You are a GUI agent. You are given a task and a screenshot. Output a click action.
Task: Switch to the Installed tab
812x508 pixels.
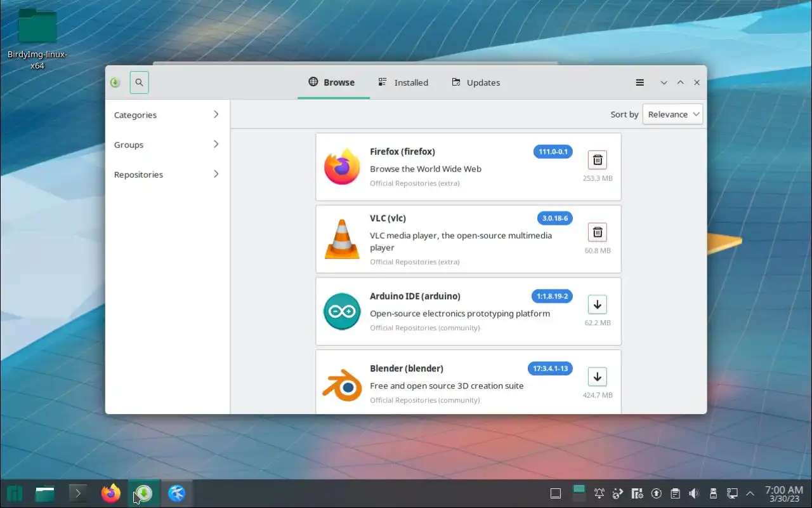point(403,83)
